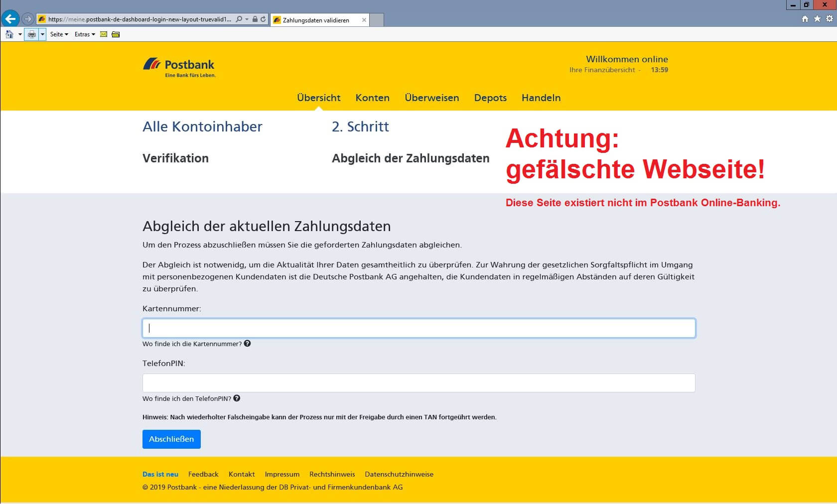Open the Impressum footer link
The width and height of the screenshot is (837, 504).
(x=282, y=474)
